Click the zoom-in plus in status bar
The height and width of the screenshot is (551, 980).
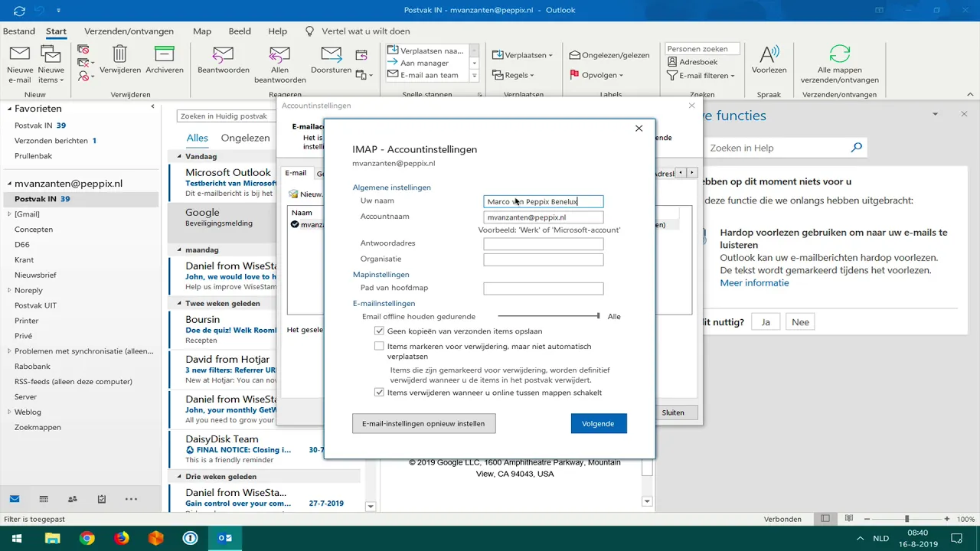[947, 519]
